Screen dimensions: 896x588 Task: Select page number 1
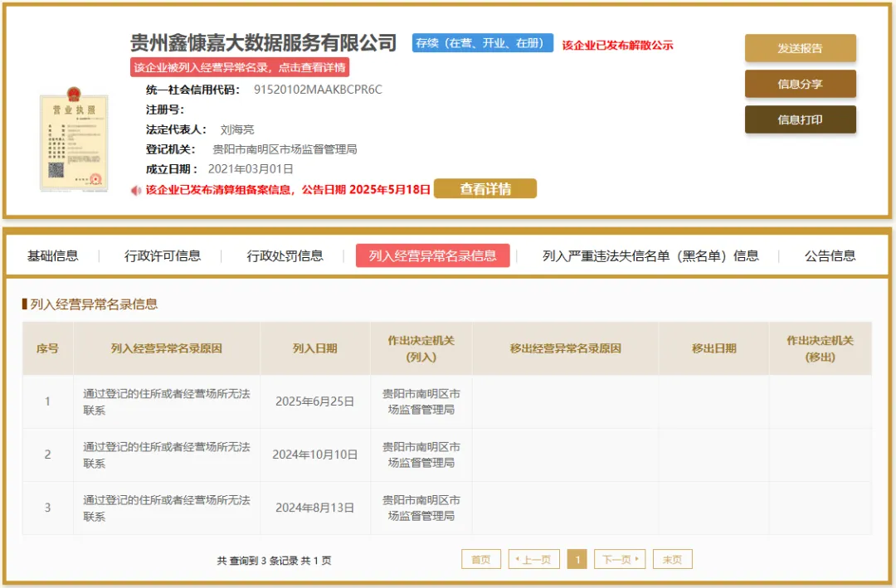577,560
